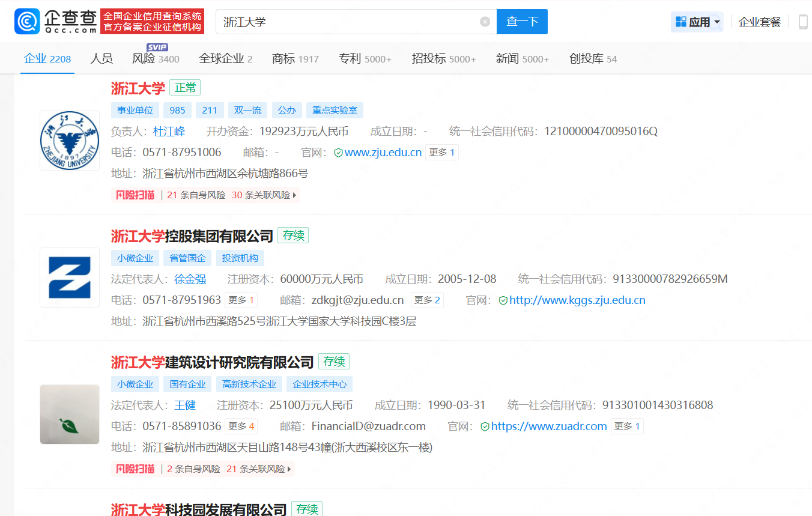Click the Qcc 企查查 logo
The width and height of the screenshot is (812, 516).
pyautogui.click(x=56, y=22)
